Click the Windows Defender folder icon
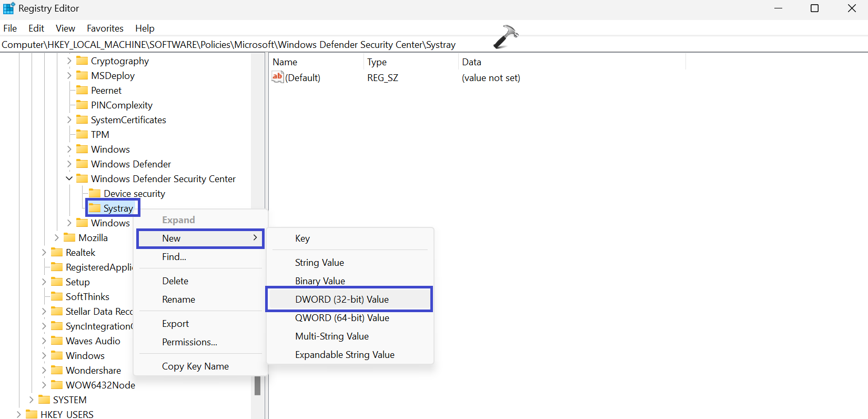This screenshot has height=419, width=868. [x=82, y=164]
